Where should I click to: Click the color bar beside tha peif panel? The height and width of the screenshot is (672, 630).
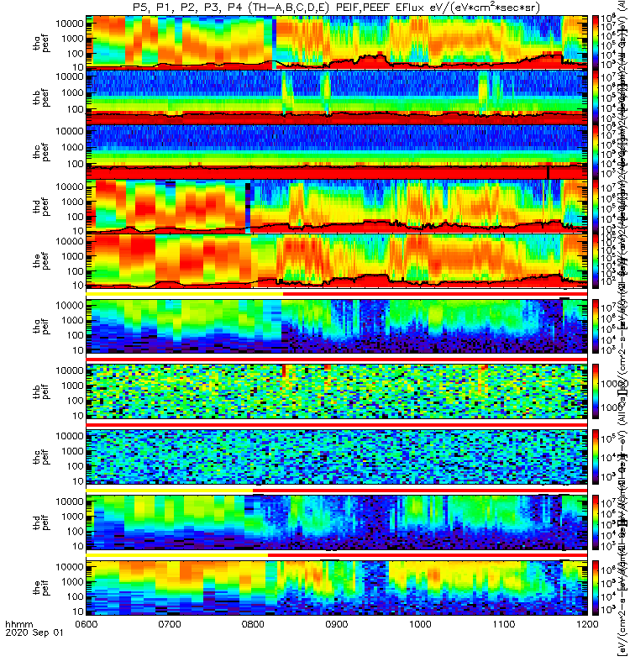point(596,326)
